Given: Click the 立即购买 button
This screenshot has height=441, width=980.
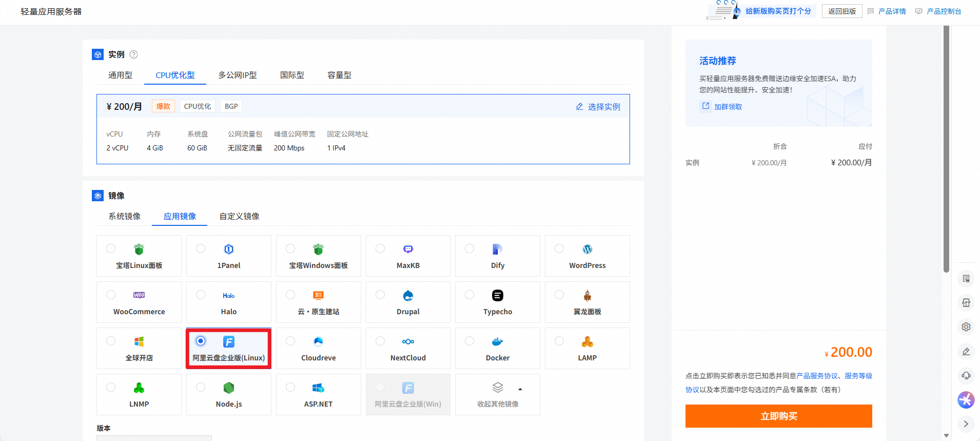Looking at the screenshot, I should 778,416.
